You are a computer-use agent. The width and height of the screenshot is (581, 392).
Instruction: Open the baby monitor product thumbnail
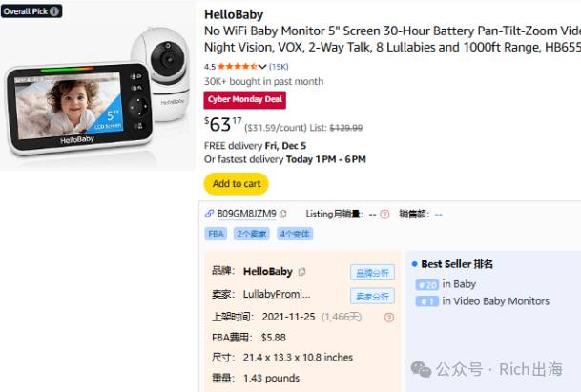pyautogui.click(x=97, y=86)
